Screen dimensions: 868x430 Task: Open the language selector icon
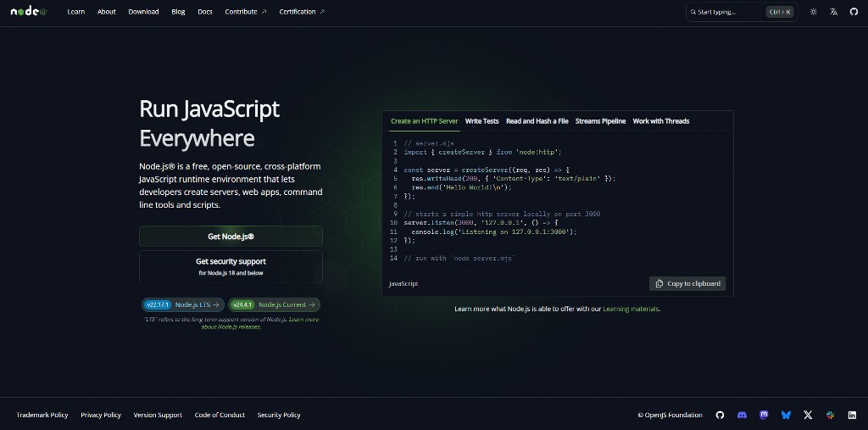(x=834, y=12)
